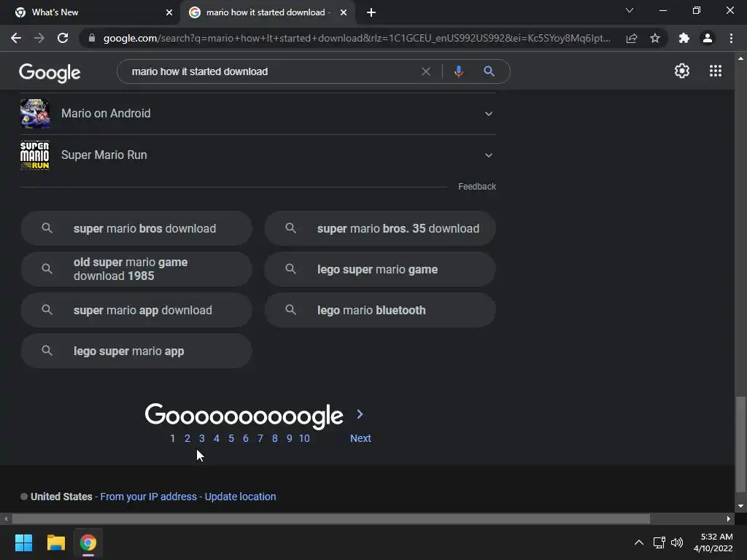
Task: Start voice search with the microphone
Action: (458, 71)
